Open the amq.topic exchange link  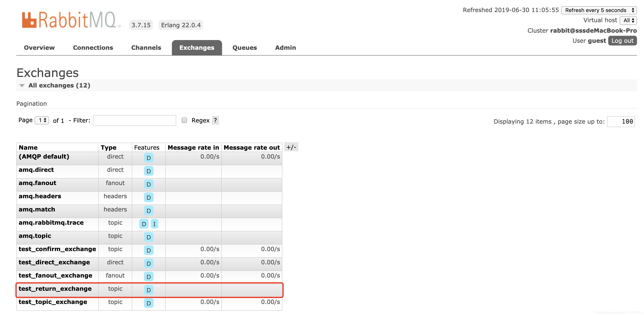pyautogui.click(x=35, y=236)
